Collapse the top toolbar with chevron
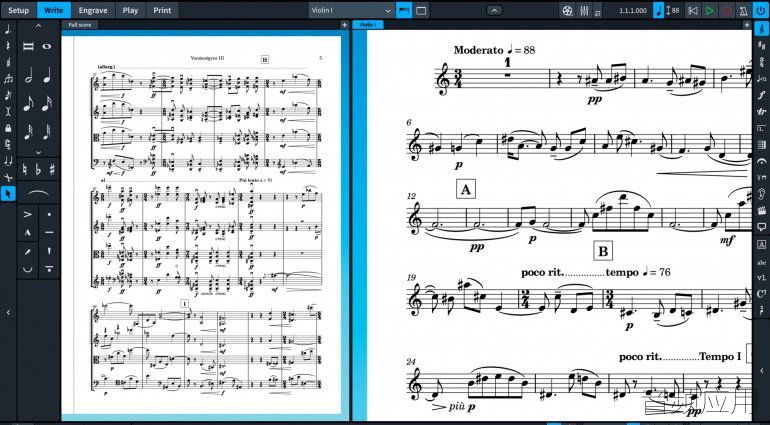This screenshot has height=425, width=770. pyautogui.click(x=495, y=10)
